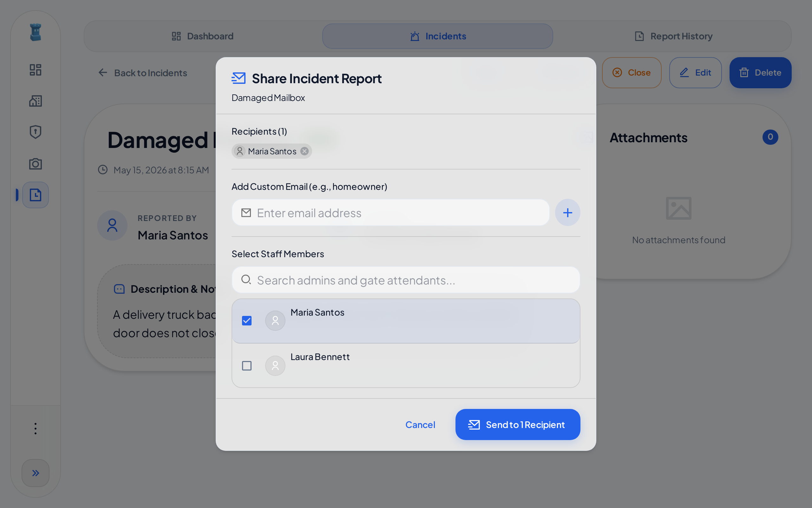This screenshot has width=812, height=508.
Task: Open the shield security icon in sidebar
Action: point(36,132)
